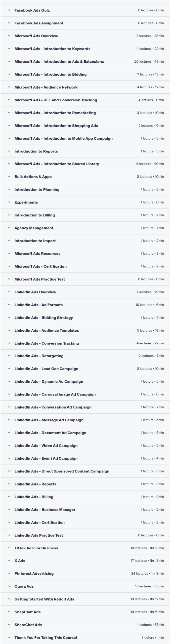171x644 pixels.
Task: Expand the Experiments section
Action: click(85, 202)
